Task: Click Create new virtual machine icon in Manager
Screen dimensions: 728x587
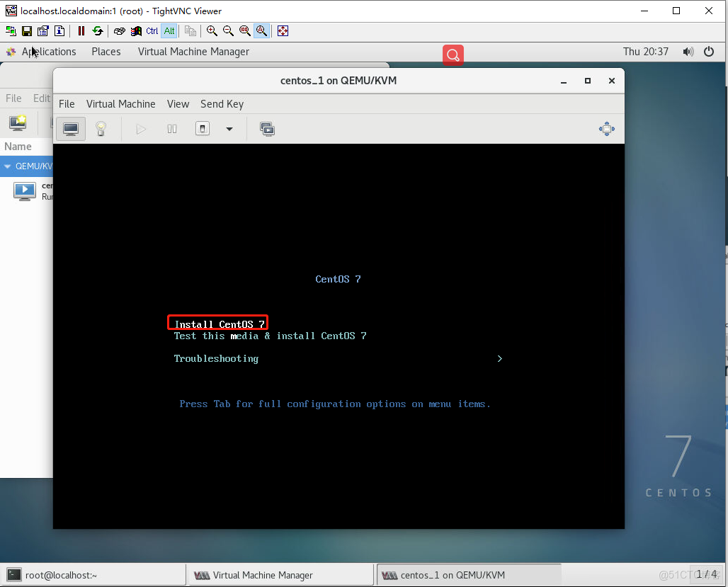Action: point(18,122)
